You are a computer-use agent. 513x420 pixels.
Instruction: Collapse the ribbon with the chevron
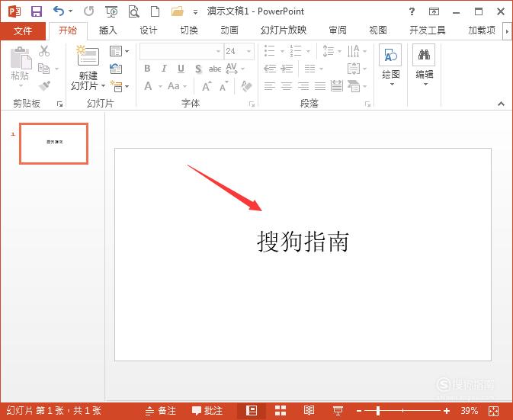point(501,104)
